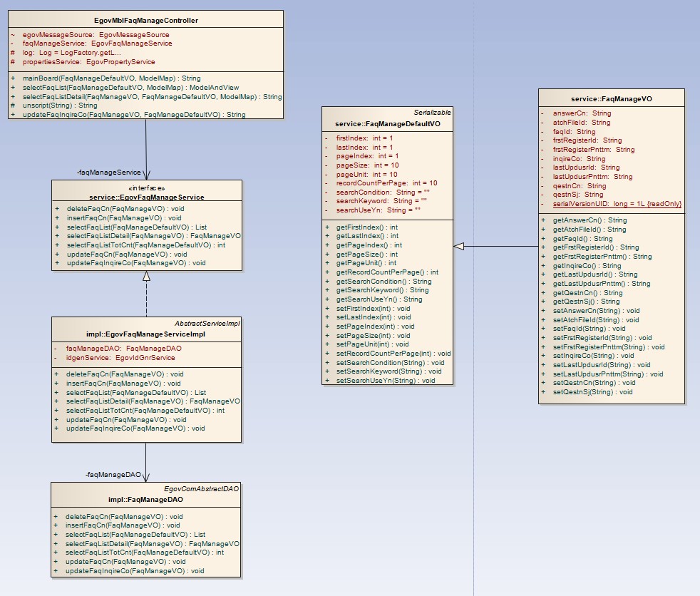
Task: Select the -faqManageService association label
Action: (x=108, y=173)
